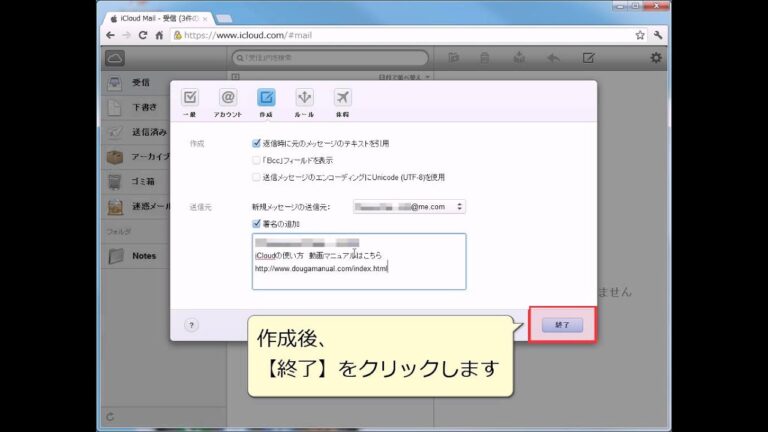768x432 pixels.
Task: Click the 終了 (Done) button
Action: (x=562, y=325)
